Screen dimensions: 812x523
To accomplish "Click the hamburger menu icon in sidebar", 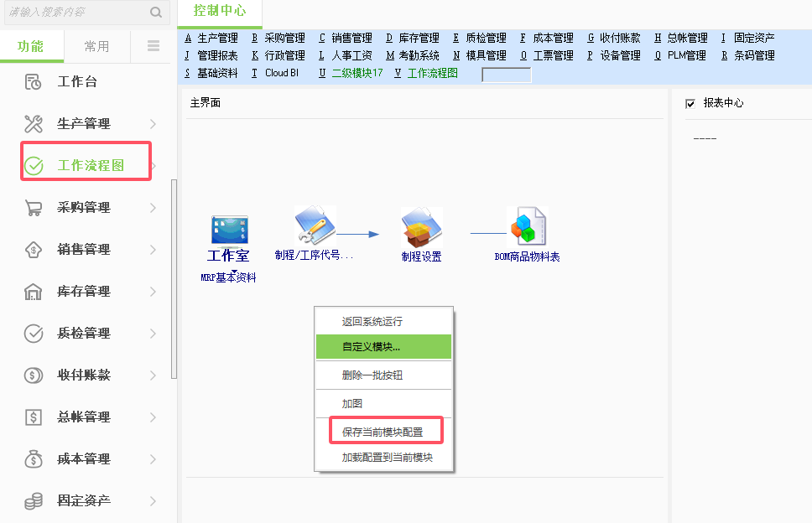I will pyautogui.click(x=154, y=46).
